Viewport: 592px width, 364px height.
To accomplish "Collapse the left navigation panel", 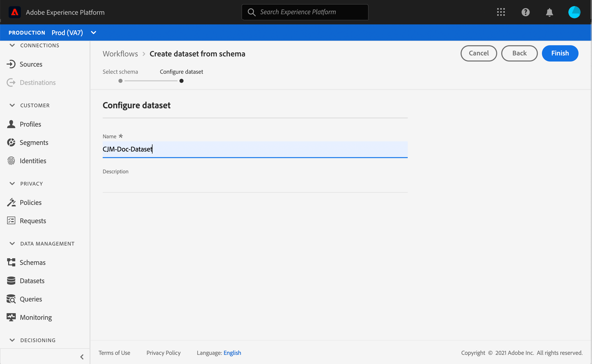I will pyautogui.click(x=82, y=357).
